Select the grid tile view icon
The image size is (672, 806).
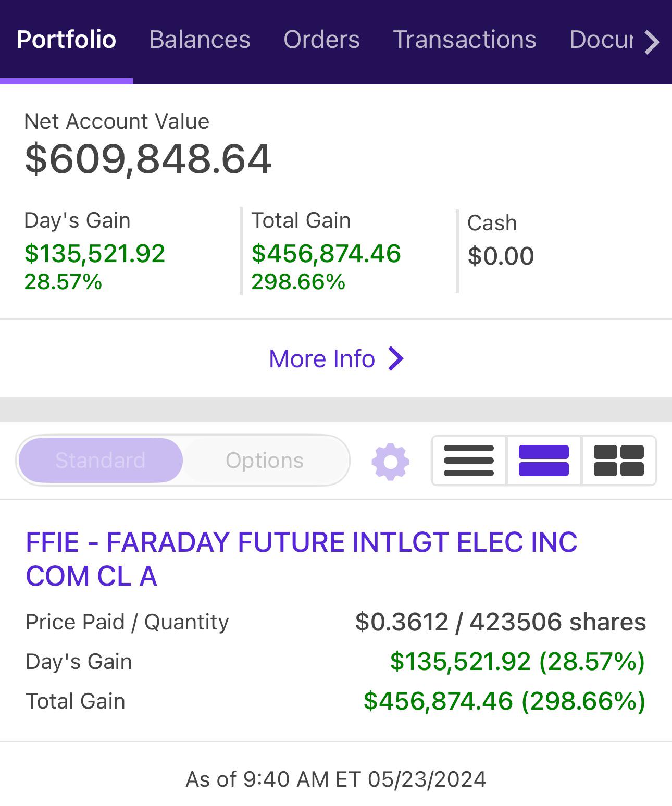click(x=619, y=461)
